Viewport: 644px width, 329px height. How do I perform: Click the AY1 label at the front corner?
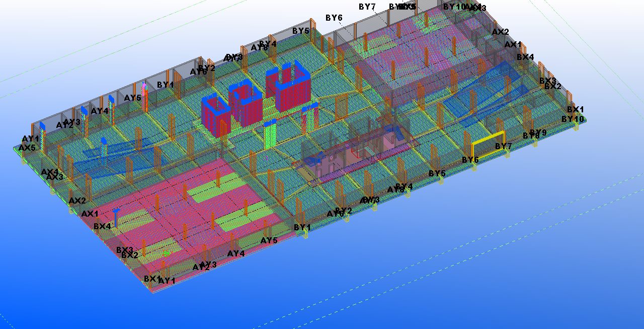[x=167, y=281]
